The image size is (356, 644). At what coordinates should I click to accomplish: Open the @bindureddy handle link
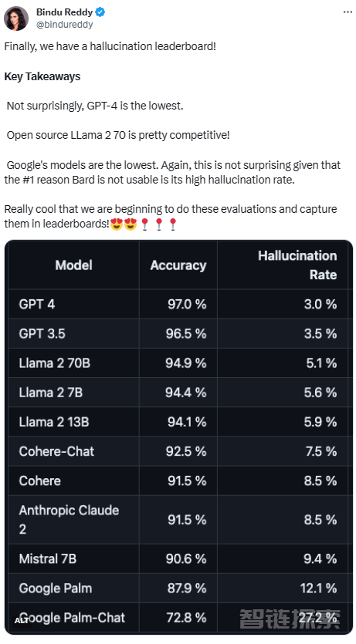[65, 24]
